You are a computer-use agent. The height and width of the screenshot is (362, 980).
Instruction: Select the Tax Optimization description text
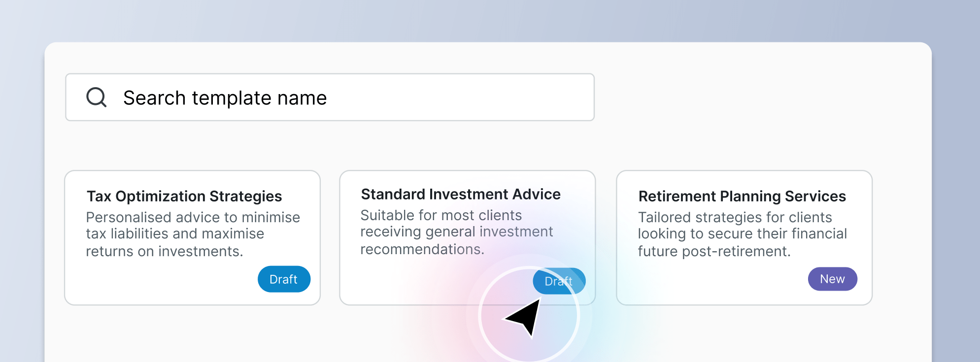[x=192, y=234]
